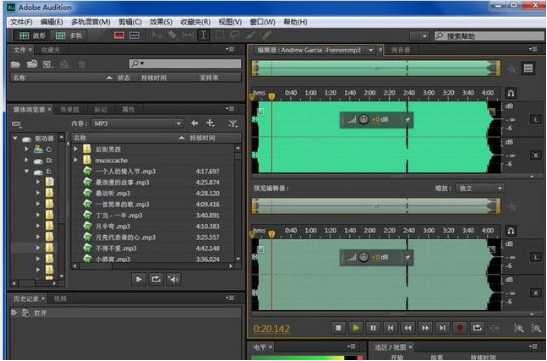
Task: Open the editor file name dropdown arrow
Action: pos(371,50)
